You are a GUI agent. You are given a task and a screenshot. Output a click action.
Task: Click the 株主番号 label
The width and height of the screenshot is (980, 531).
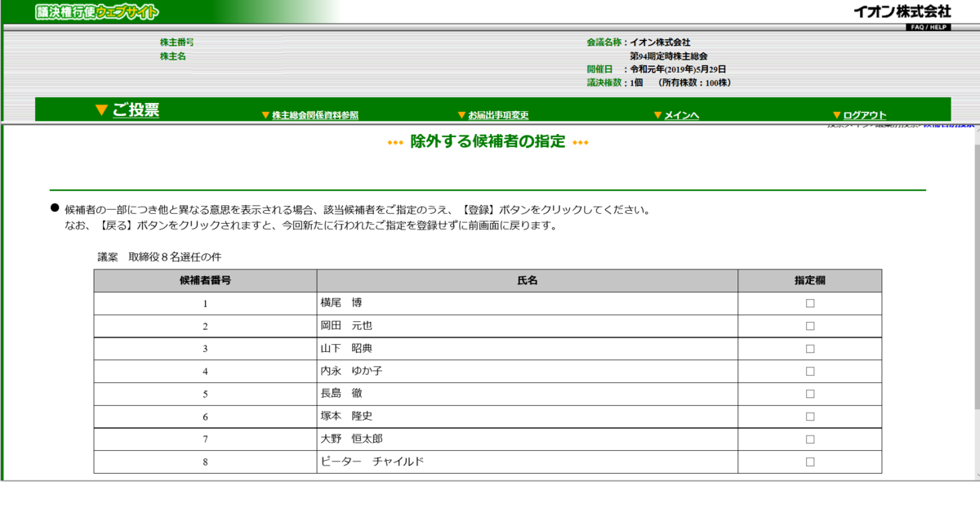176,42
